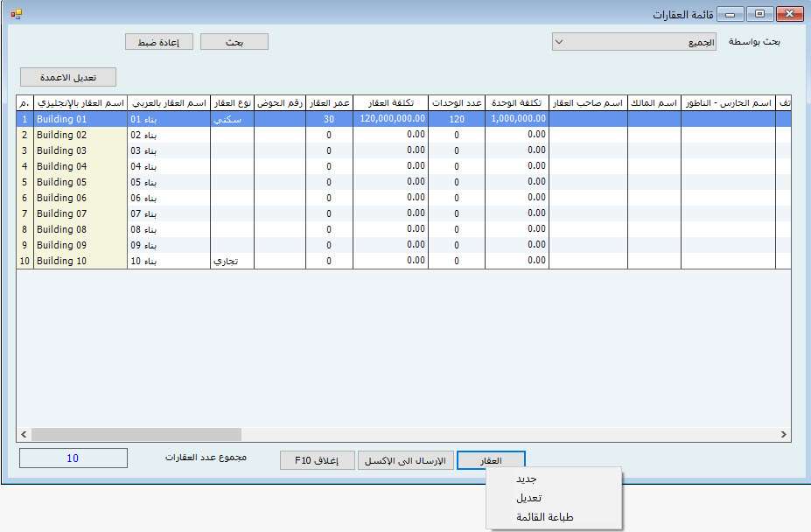Maximize the window using the title bar button
Viewport: 811px width, 532px height.
point(759,14)
